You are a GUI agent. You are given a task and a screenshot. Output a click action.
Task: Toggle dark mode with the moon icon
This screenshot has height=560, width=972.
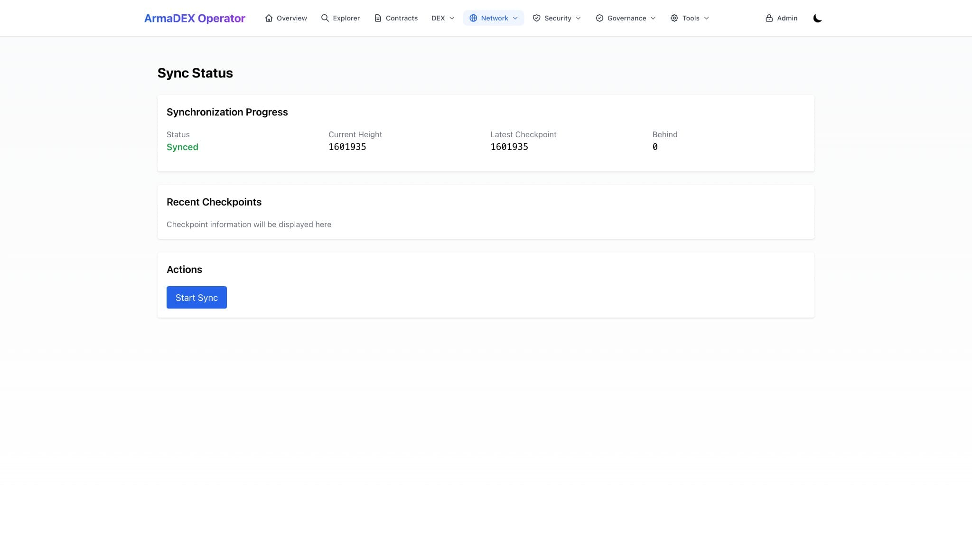(817, 18)
